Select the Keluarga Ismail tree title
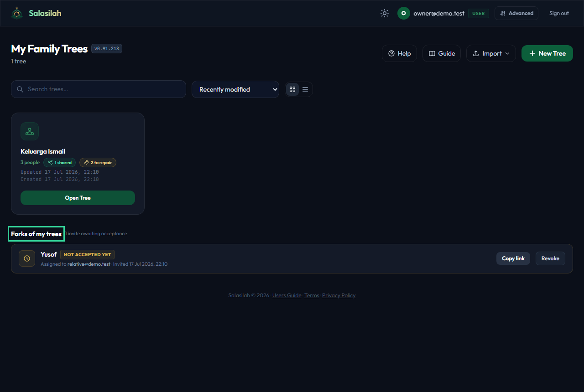Viewport: 584px width, 392px height. pos(43,151)
